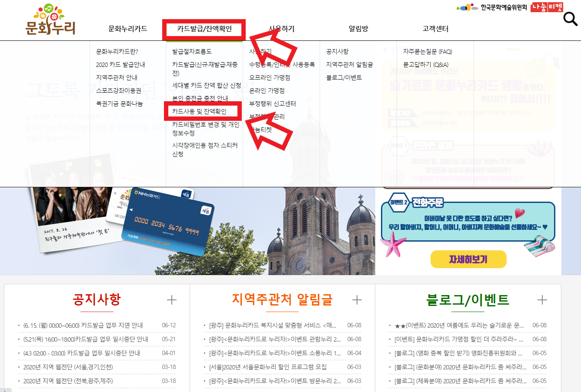The width and height of the screenshot is (581, 392).
Task: Open 2020년 지역 웰컨단 (서울,경기,인천) notice
Action: point(68,367)
